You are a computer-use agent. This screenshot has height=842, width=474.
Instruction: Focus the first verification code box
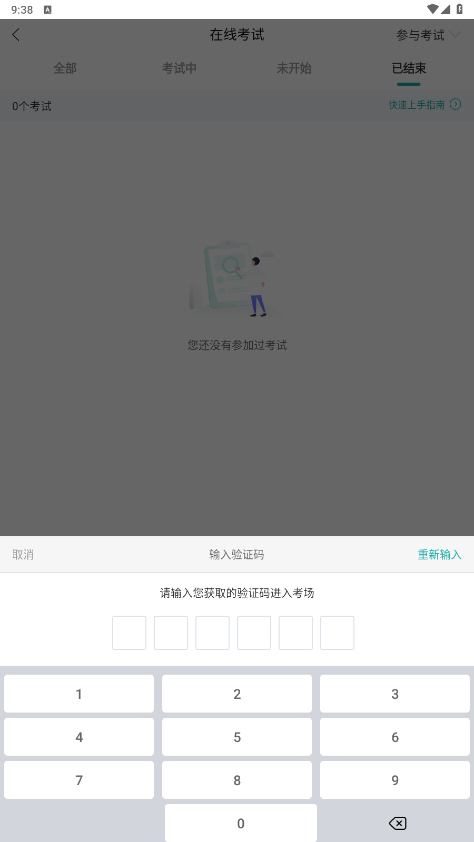[129, 633]
